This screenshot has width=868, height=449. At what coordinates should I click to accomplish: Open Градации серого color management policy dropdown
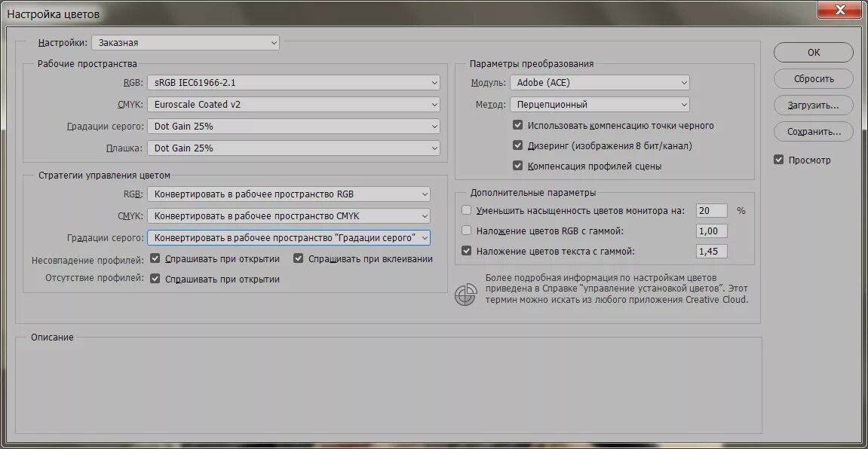tap(289, 238)
